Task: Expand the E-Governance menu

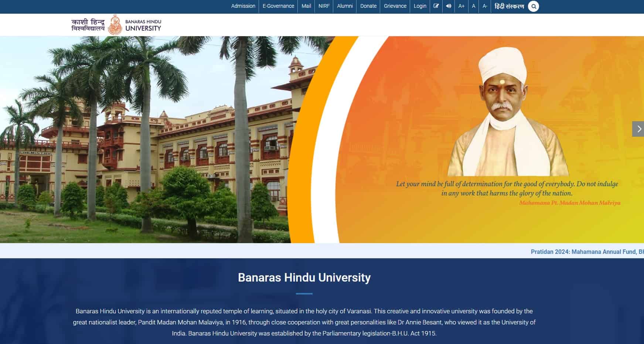Action: [278, 6]
